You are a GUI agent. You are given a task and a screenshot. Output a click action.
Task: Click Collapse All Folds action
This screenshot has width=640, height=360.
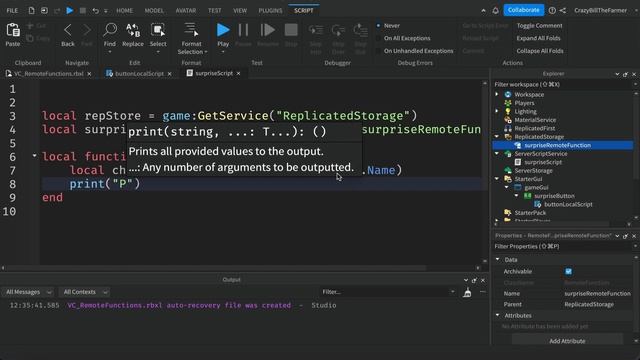pos(540,51)
